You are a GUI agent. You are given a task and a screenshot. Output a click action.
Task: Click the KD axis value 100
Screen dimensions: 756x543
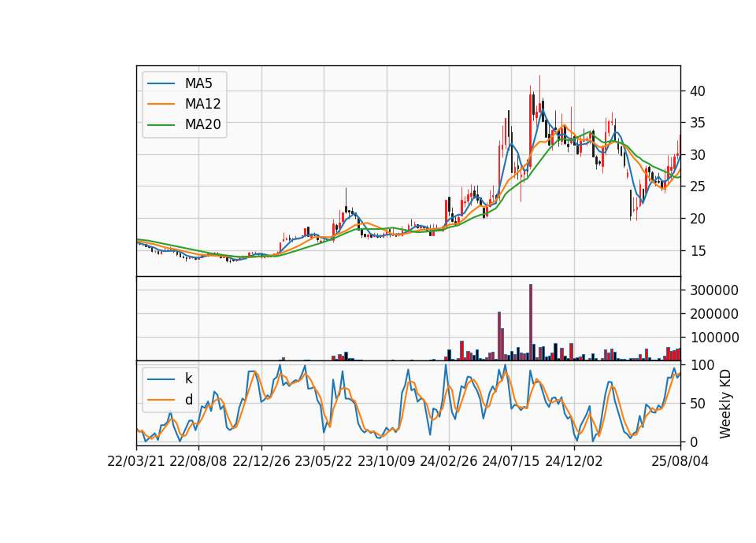pyautogui.click(x=702, y=365)
